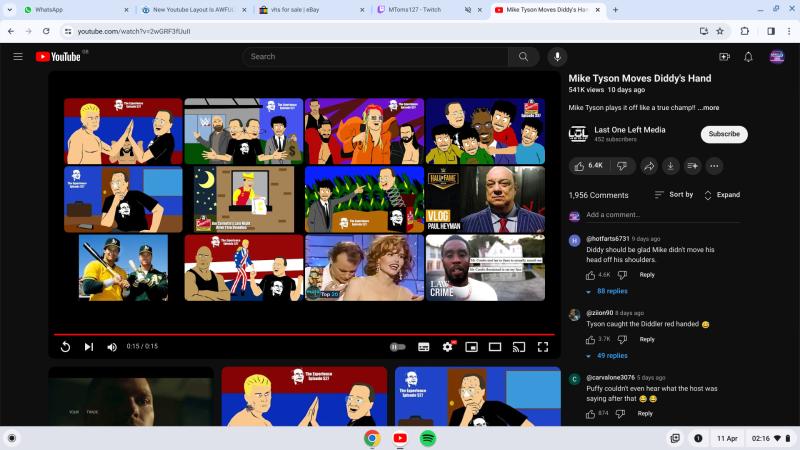Open YouTube notifications bell
This screenshot has height=450, width=800.
click(748, 57)
